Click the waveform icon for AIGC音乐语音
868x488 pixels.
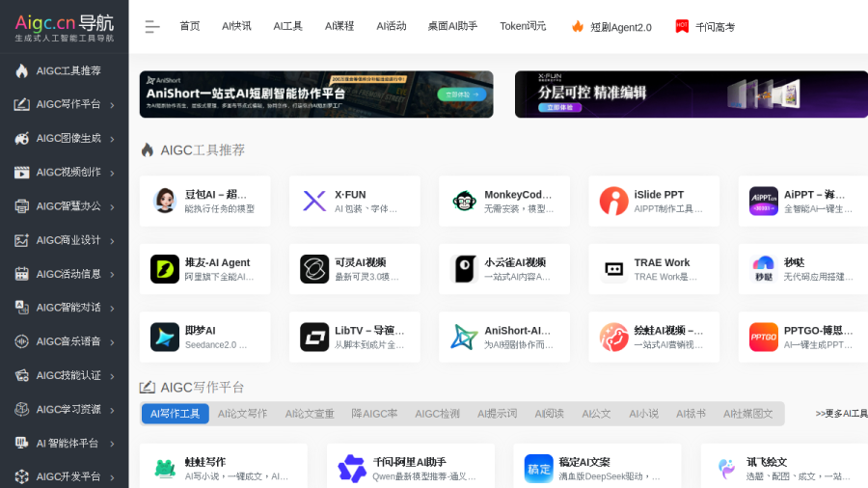click(21, 341)
